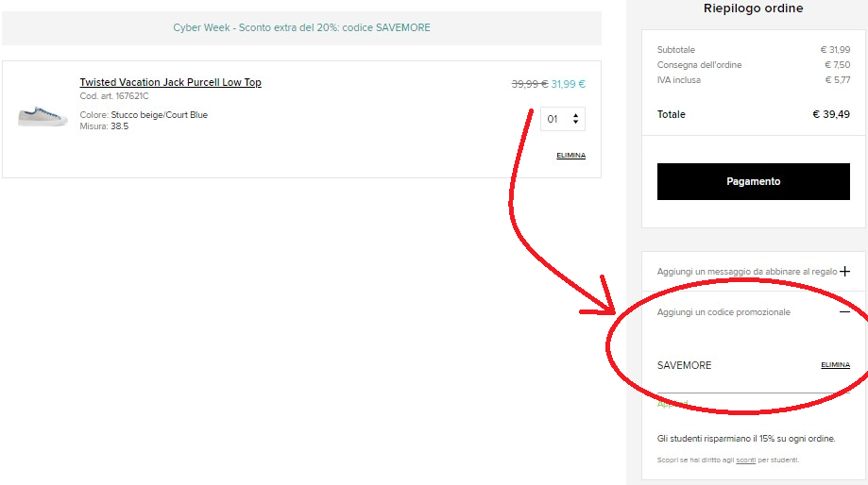Expand gift message section with plus icon
Image resolution: width=868 pixels, height=485 pixels.
click(x=844, y=271)
